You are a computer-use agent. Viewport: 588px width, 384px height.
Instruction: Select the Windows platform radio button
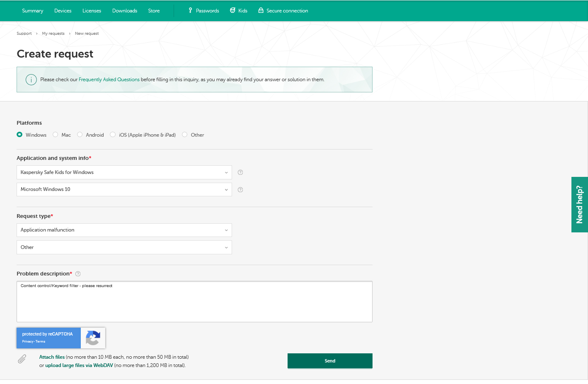pyautogui.click(x=19, y=135)
